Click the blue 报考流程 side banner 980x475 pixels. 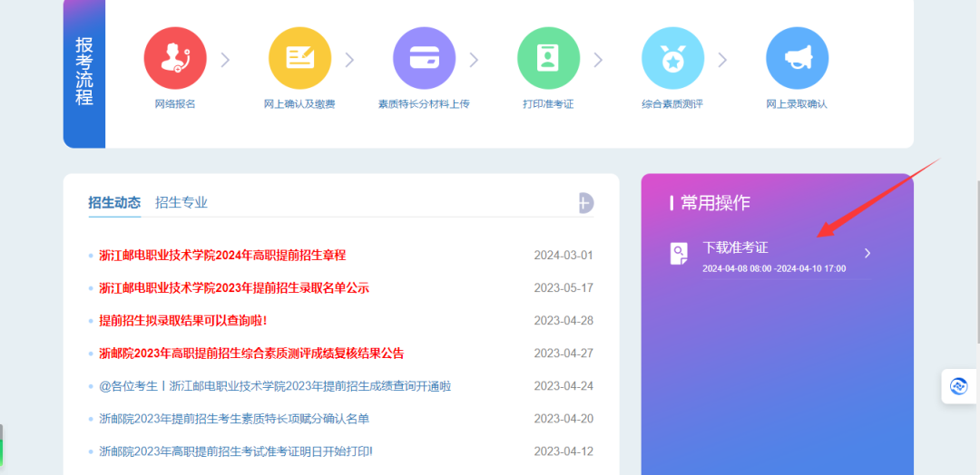[84, 73]
